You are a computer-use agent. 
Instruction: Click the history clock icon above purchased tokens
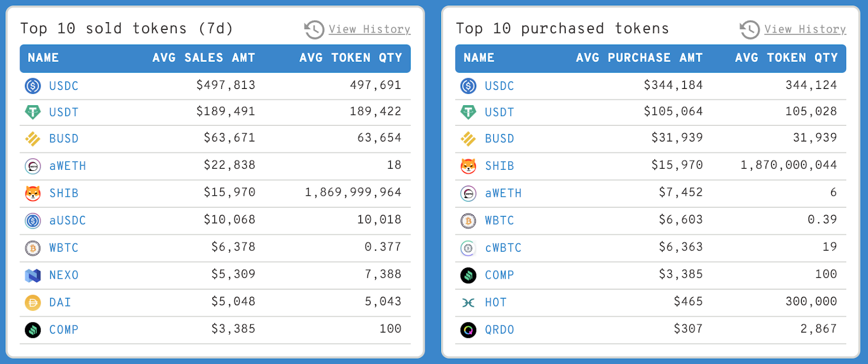click(x=750, y=29)
